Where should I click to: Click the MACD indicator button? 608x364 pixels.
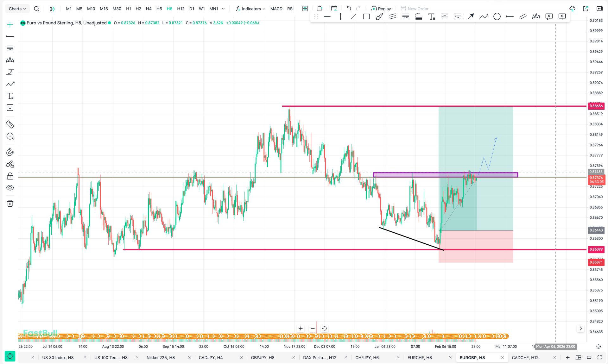pyautogui.click(x=276, y=9)
